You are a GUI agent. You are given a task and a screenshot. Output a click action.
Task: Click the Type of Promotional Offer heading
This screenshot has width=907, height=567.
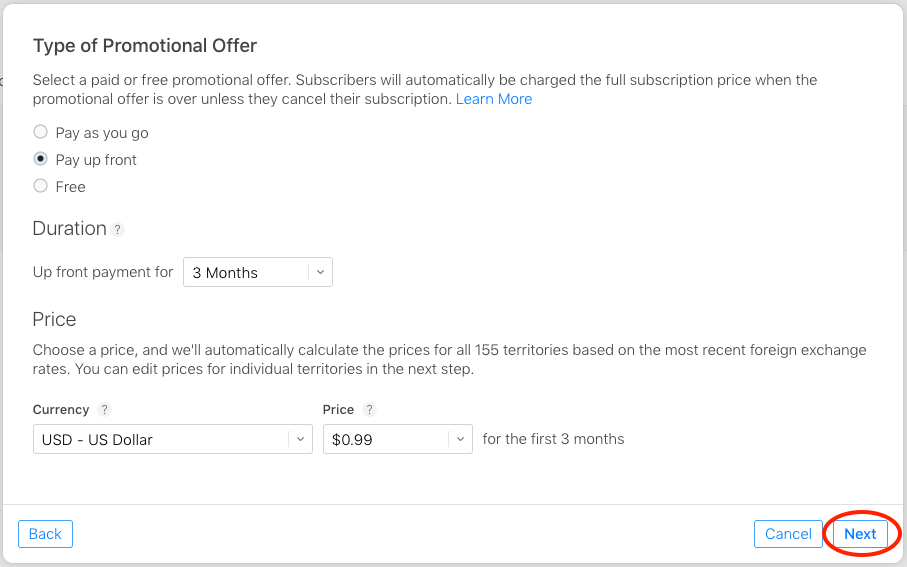pos(145,46)
